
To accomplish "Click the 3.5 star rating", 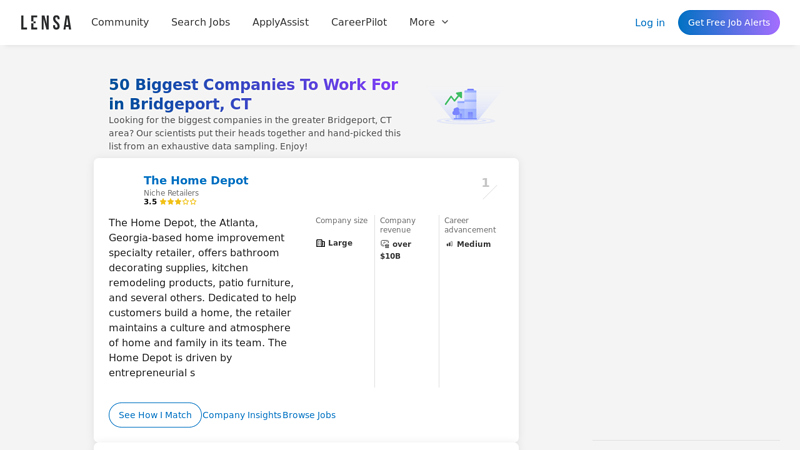I will 170,202.
